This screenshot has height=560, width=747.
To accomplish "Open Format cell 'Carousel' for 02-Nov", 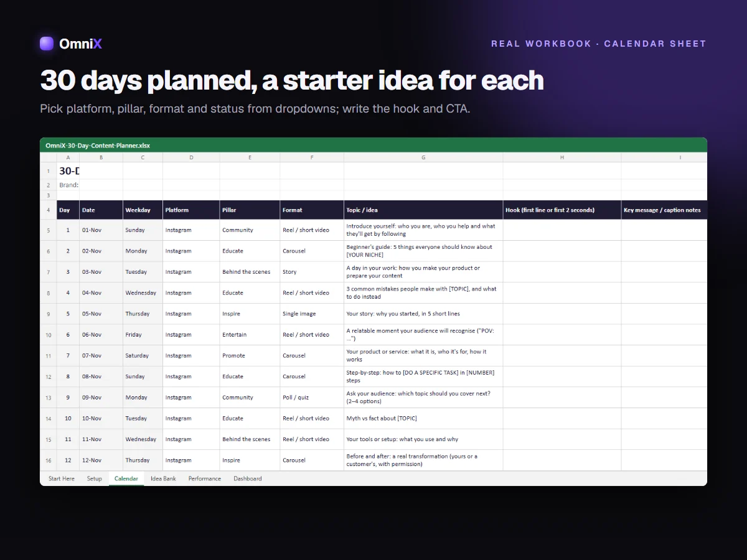I will (312, 251).
